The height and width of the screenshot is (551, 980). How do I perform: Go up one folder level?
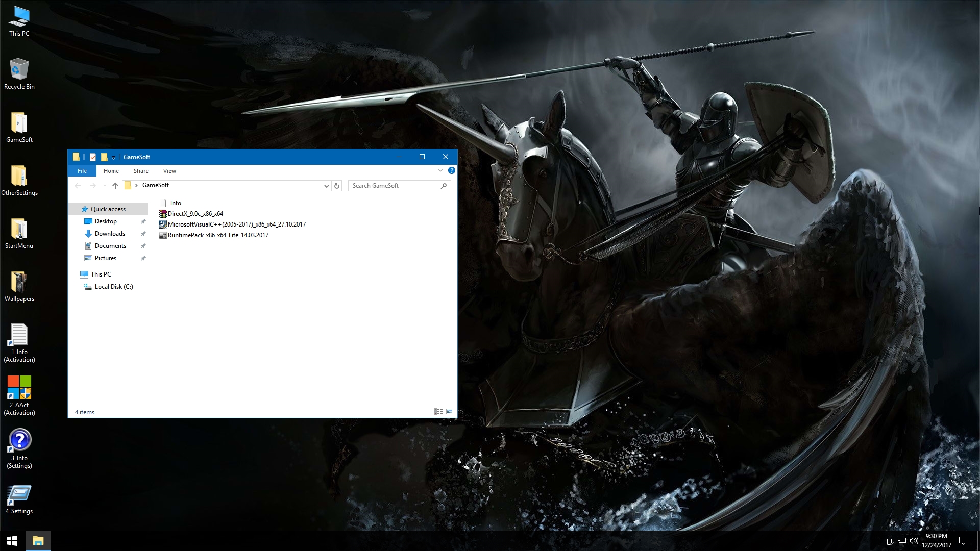(115, 186)
